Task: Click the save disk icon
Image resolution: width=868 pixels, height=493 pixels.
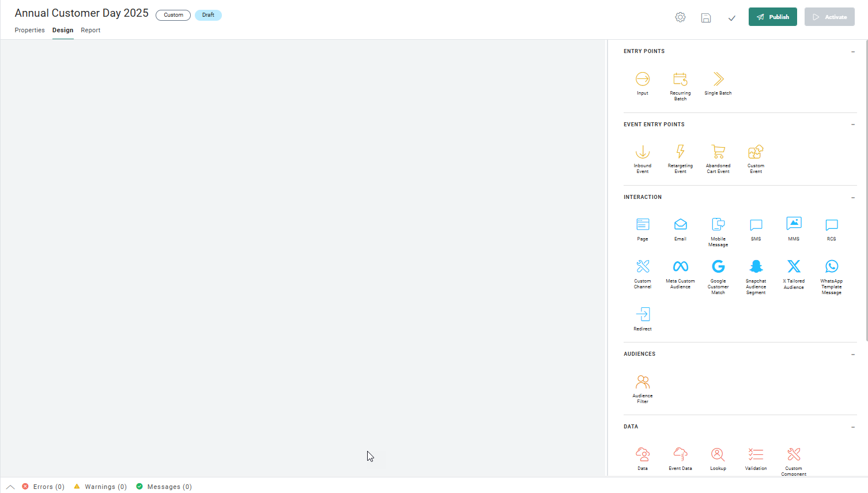Action: coord(705,18)
